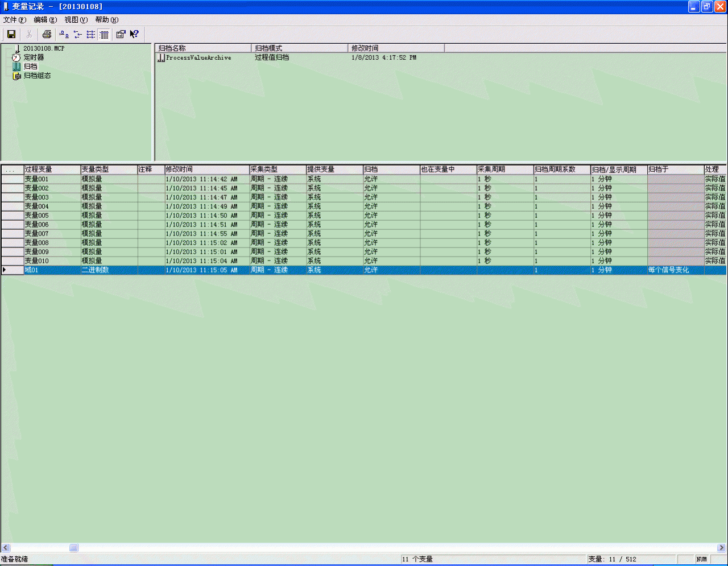Click the 归档周期系数 column header

[x=562, y=169]
